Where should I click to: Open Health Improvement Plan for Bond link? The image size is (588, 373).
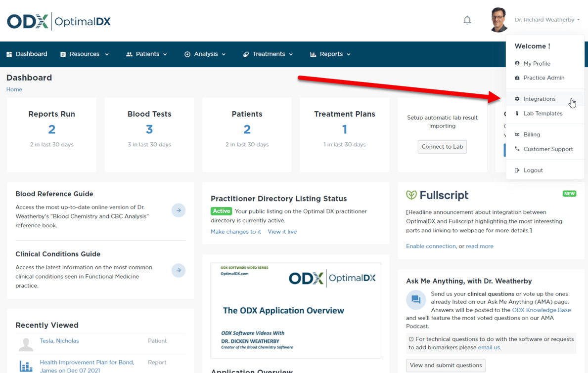click(87, 366)
